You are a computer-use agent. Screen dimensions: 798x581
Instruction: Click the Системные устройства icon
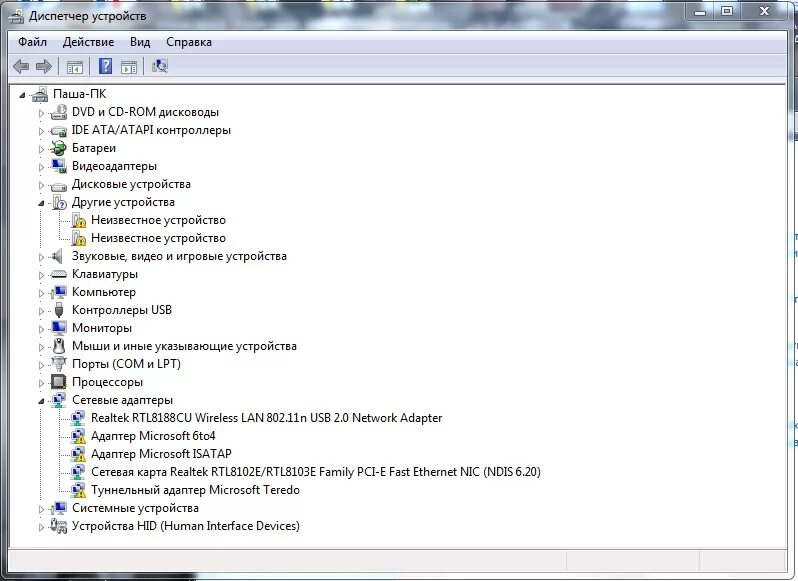[x=59, y=508]
